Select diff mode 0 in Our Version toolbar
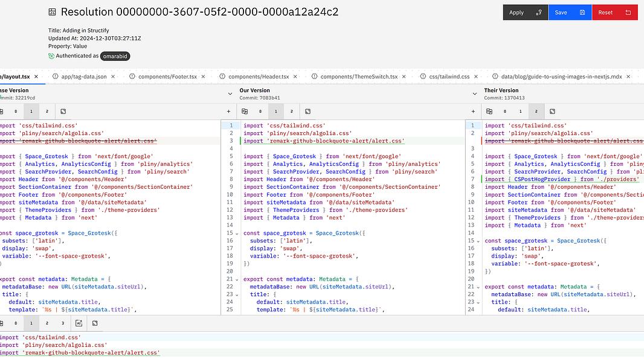644x362 pixels. tap(260, 112)
